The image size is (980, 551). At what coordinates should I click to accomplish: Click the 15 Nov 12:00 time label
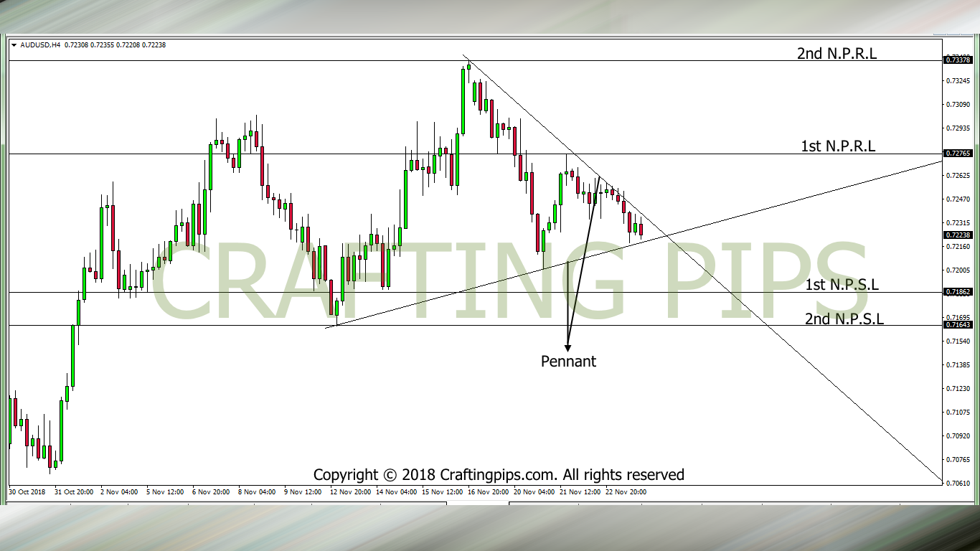tap(443, 492)
